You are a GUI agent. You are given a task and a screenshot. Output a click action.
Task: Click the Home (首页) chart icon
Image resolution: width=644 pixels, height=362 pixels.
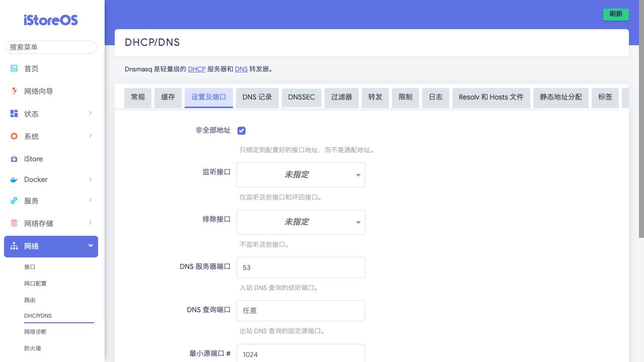[x=14, y=68]
